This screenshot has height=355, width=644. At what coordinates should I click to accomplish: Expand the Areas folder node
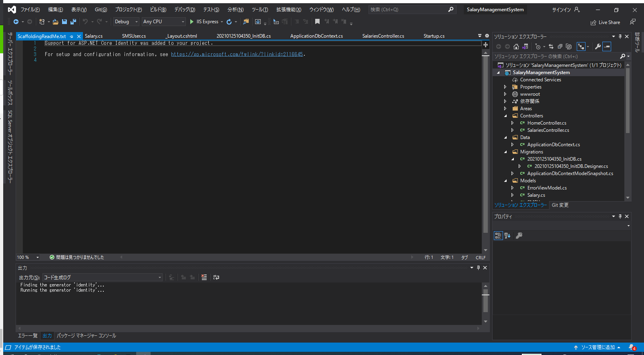point(505,109)
